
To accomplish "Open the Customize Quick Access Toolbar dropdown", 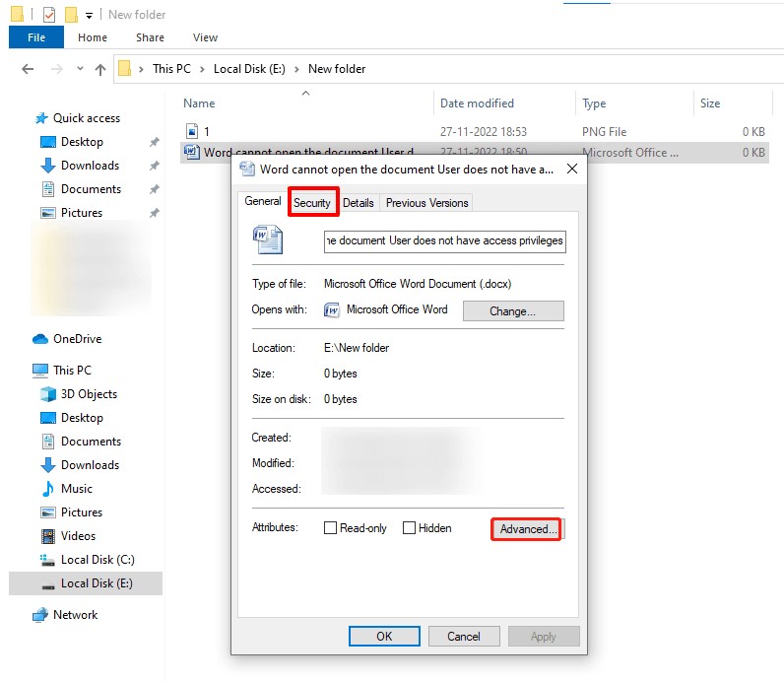I will click(x=89, y=16).
